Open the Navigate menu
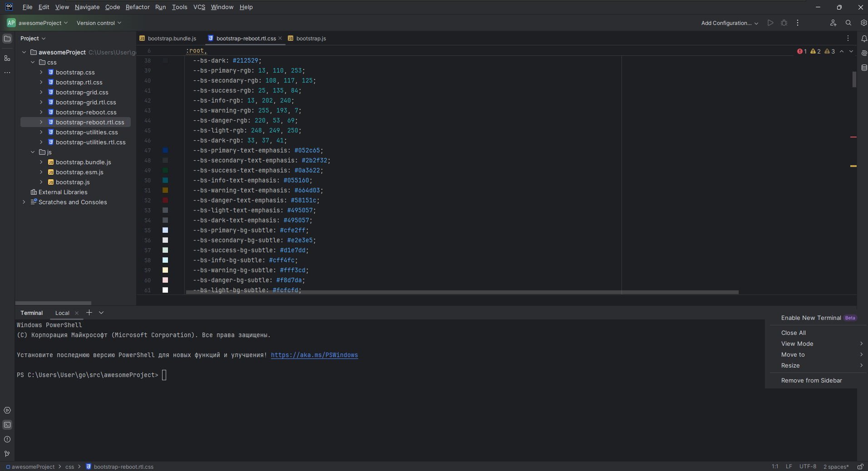868x471 pixels. 87,7
